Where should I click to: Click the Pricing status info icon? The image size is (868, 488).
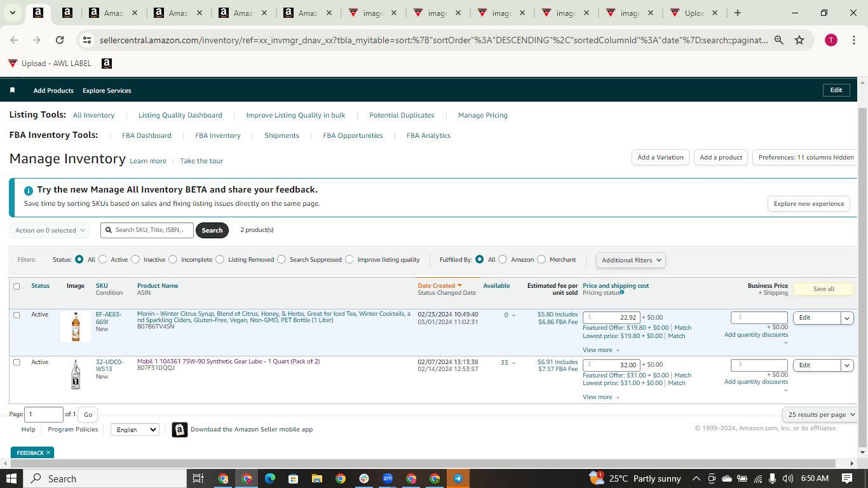[x=622, y=292]
